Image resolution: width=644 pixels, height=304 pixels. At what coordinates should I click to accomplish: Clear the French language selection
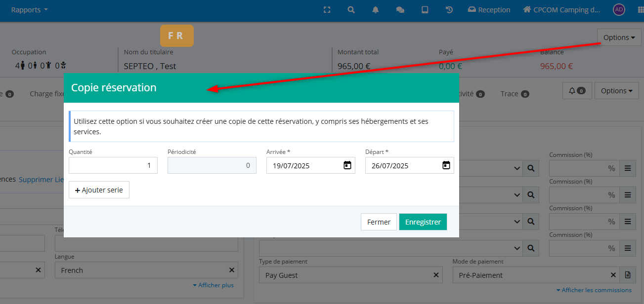point(231,270)
